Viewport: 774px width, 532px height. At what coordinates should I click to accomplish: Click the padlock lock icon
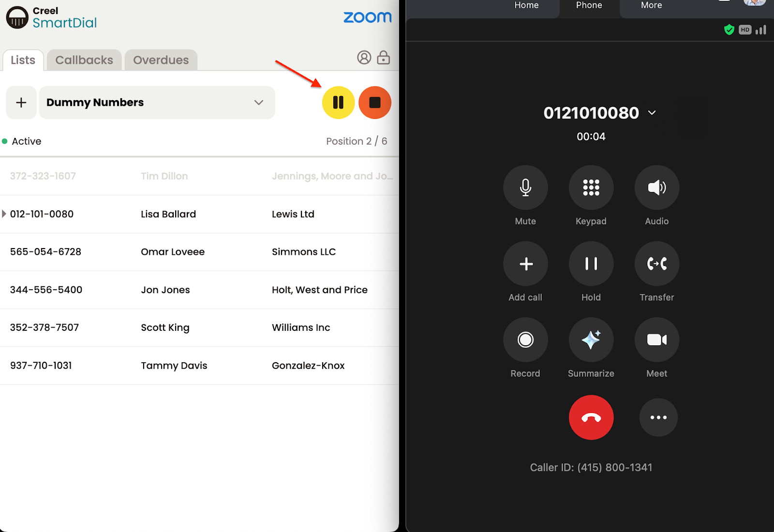tap(384, 58)
